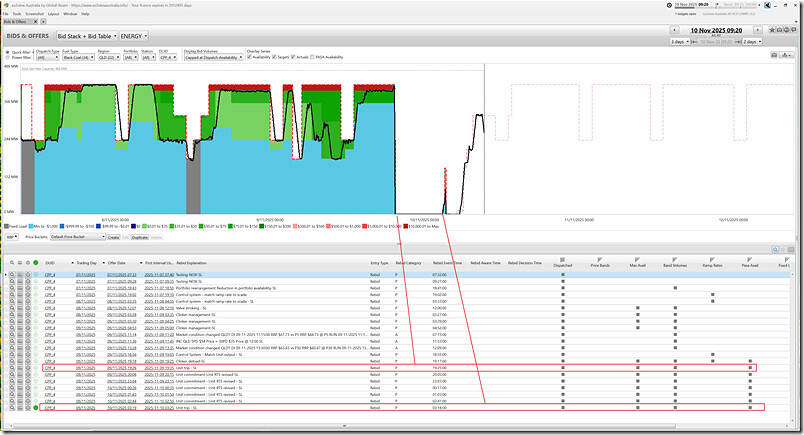Click the Ramp Rates flag column icon
The width and height of the screenshot is (804, 435).
(x=712, y=261)
